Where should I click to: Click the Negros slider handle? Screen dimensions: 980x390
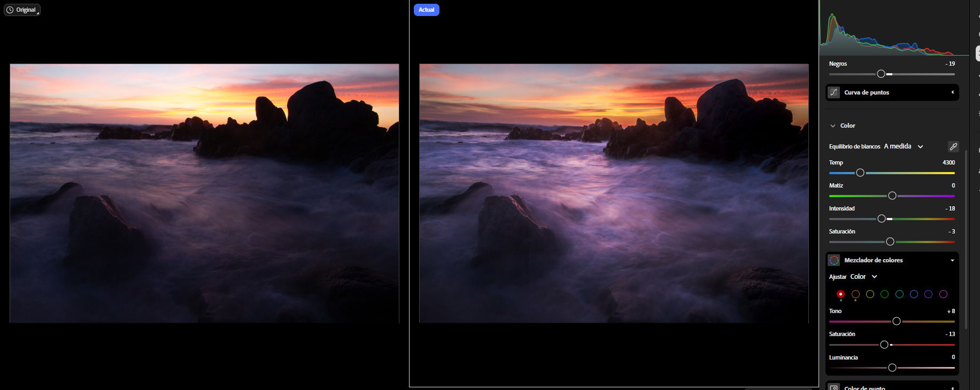click(x=881, y=74)
